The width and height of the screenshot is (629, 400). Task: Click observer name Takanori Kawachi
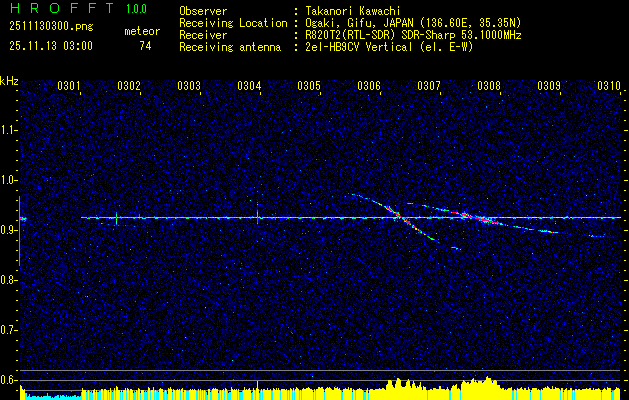352,11
